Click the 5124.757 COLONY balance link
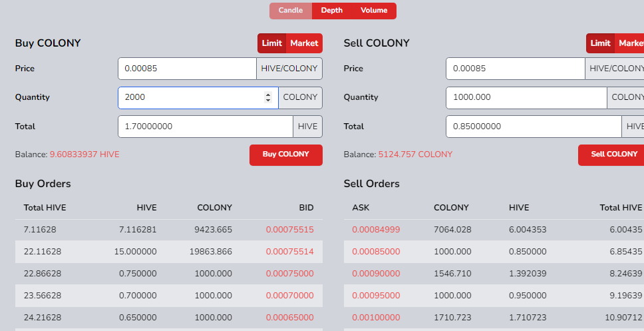The image size is (644, 331). click(x=415, y=155)
